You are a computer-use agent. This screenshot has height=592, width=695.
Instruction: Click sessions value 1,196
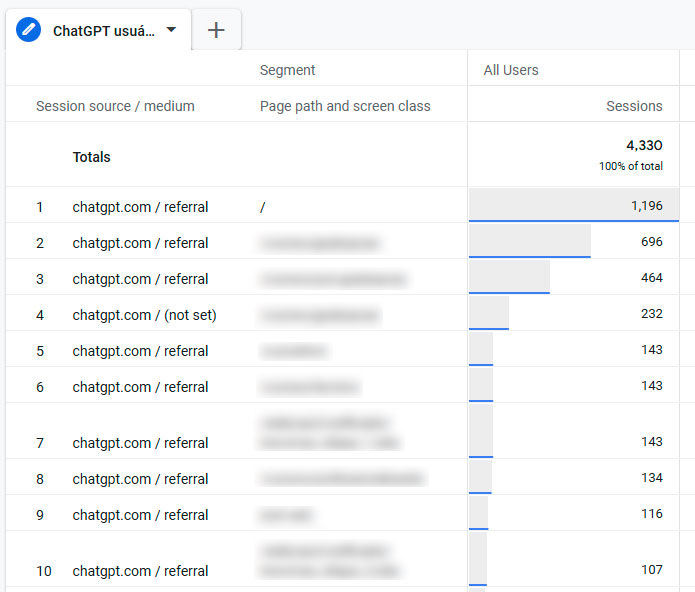pos(647,206)
